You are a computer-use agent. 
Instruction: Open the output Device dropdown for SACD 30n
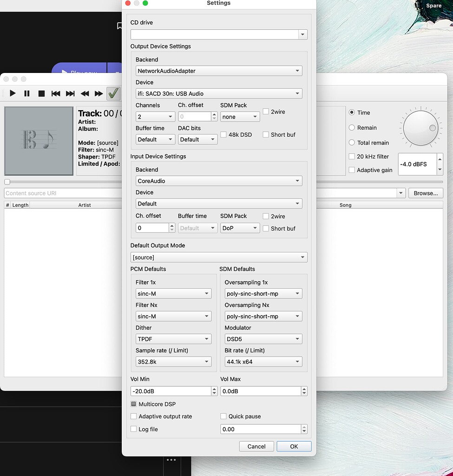218,93
